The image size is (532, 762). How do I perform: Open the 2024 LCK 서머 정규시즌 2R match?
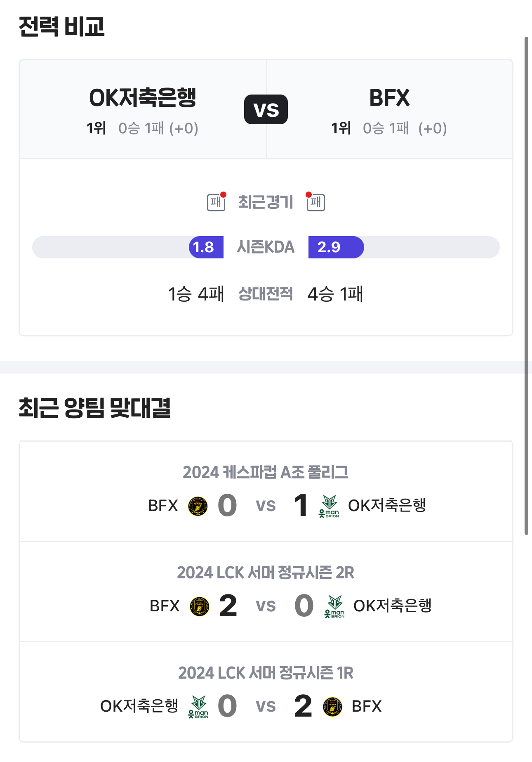(266, 573)
